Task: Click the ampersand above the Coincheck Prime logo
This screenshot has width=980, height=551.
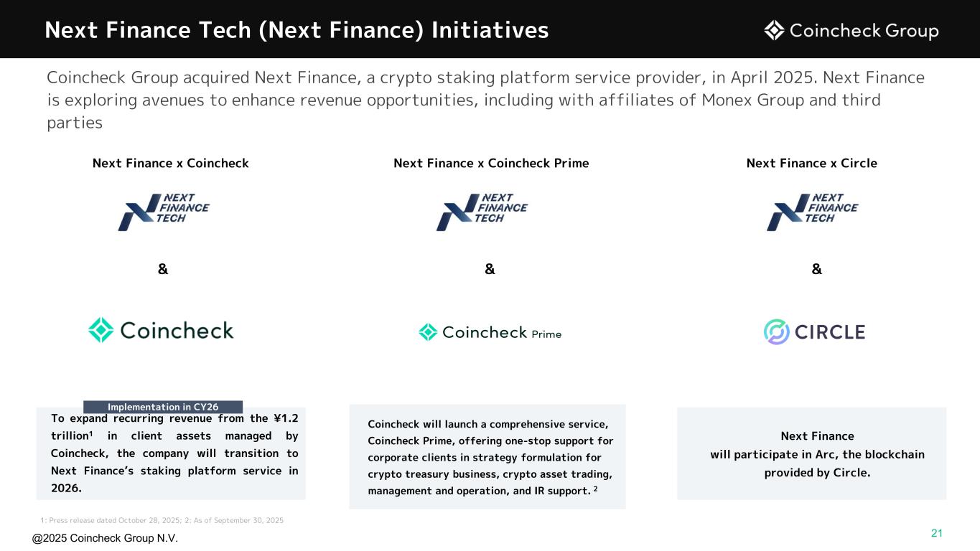Action: (490, 269)
